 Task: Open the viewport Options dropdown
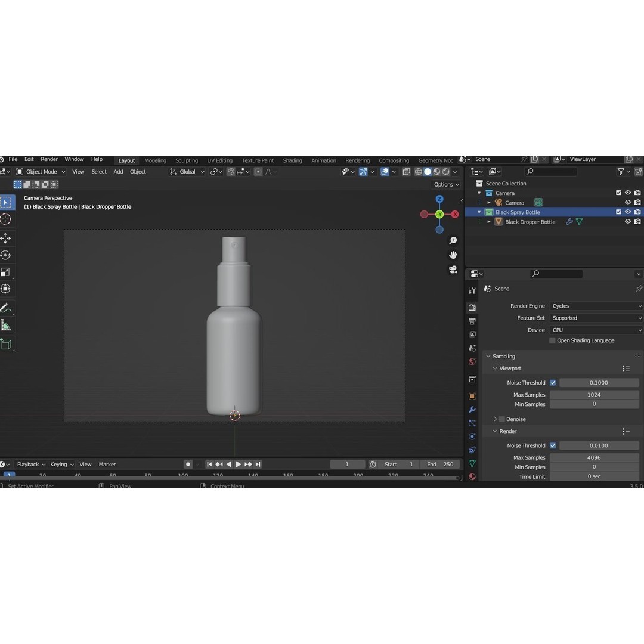(x=447, y=185)
